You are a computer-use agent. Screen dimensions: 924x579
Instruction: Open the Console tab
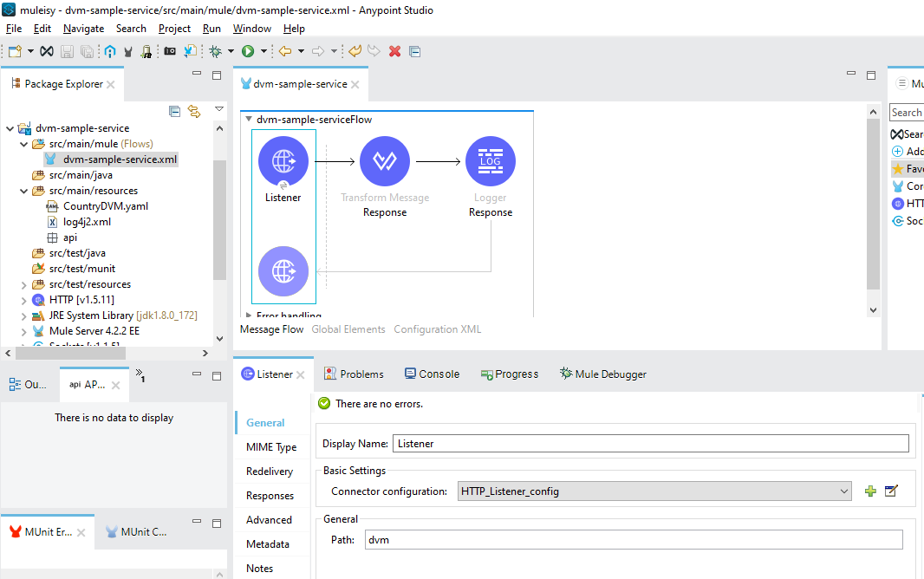point(432,374)
